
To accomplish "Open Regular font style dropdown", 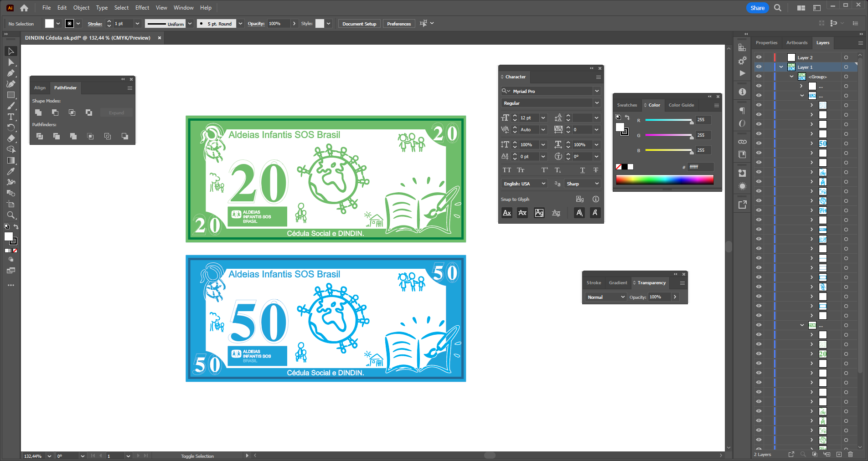I will click(x=597, y=103).
